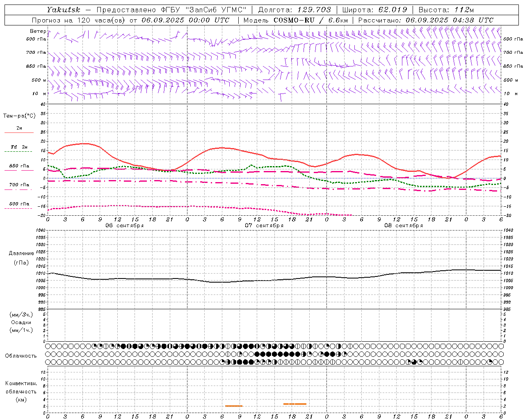Image resolution: width=525 pixels, height=420 pixels.
Task: Click the 'Давление' pressure panel label
Action: [x=21, y=253]
